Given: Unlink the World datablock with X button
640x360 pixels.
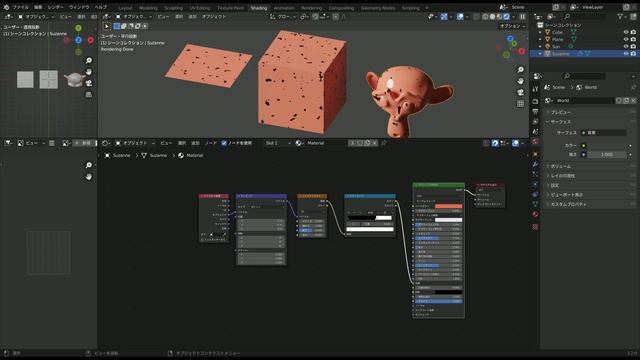Looking at the screenshot, I should (633, 100).
